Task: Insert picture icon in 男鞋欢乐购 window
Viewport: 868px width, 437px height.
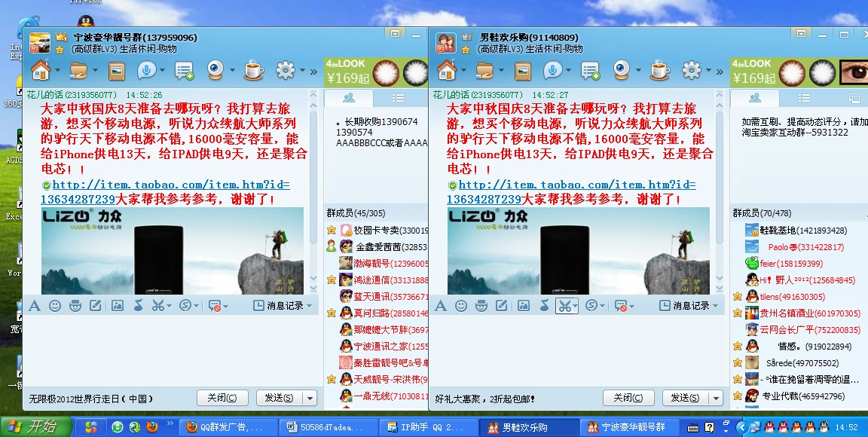Action: 524,306
